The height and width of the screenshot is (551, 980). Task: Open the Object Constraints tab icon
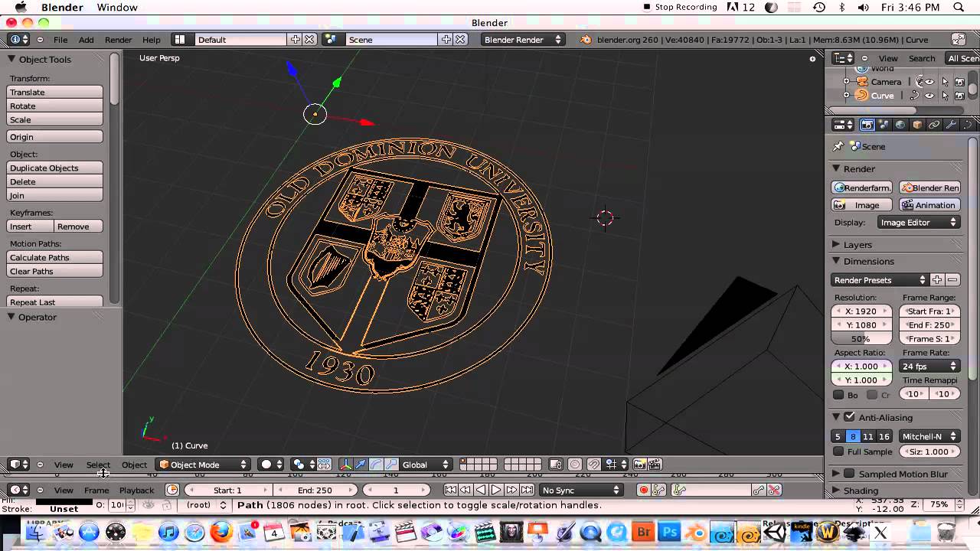[x=934, y=125]
